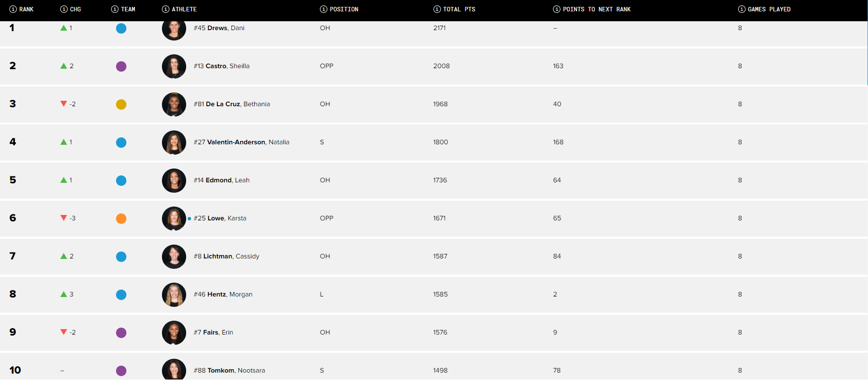Click Natalia Valentin-Anderson's name
Image resolution: width=868 pixels, height=380 pixels.
pyautogui.click(x=241, y=142)
